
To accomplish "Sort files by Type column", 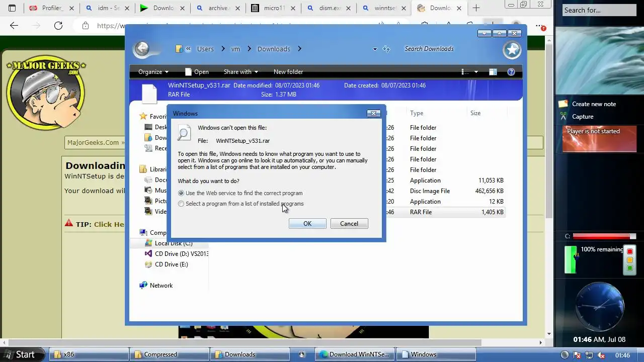I will point(417,113).
